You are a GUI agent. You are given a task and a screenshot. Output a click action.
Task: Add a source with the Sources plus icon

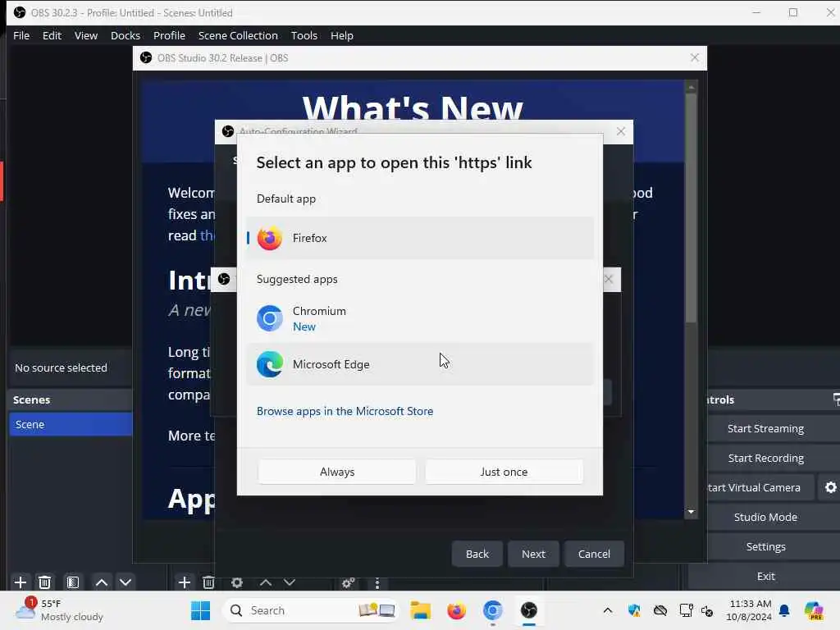click(x=185, y=582)
